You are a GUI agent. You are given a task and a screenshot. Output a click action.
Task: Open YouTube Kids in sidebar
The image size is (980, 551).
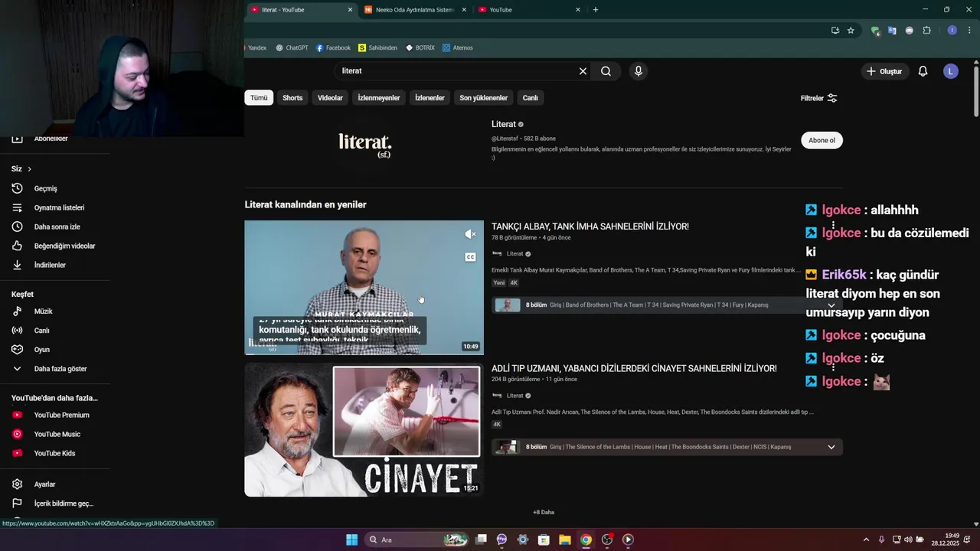tap(55, 453)
